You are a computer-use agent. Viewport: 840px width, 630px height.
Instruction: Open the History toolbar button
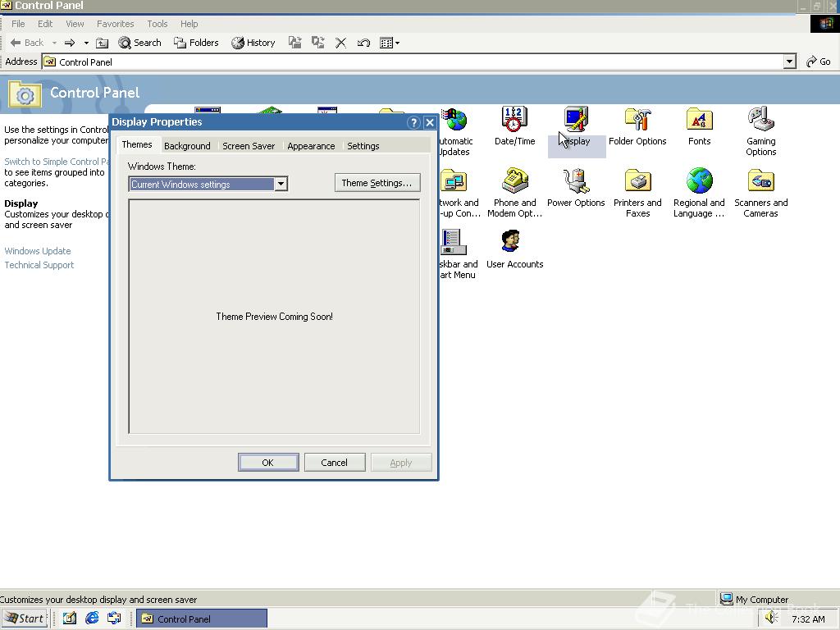(x=253, y=43)
